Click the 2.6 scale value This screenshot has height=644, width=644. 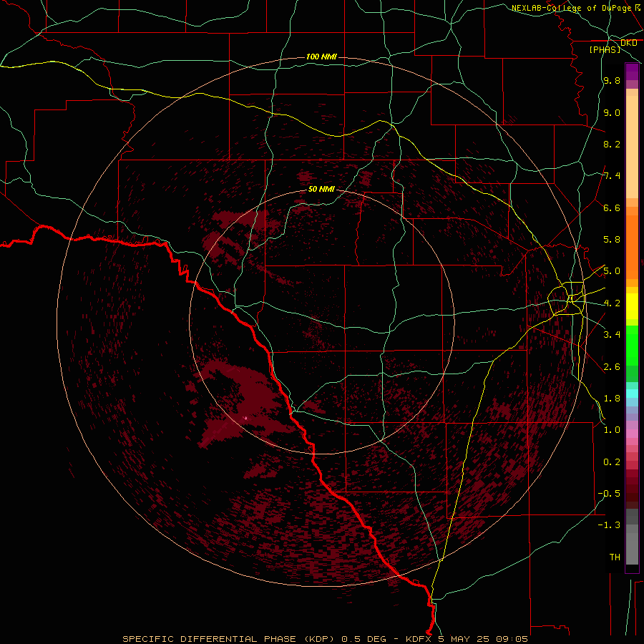pyautogui.click(x=612, y=367)
